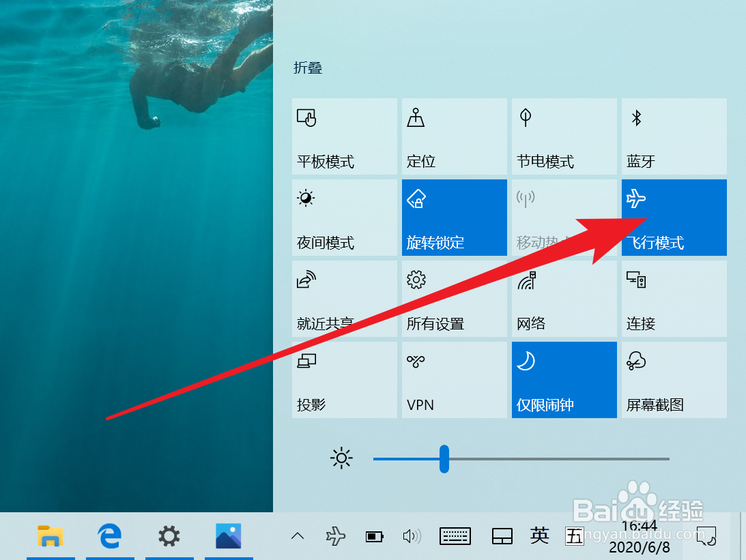Start 投影 projection options
The height and width of the screenshot is (560, 746).
point(344,380)
